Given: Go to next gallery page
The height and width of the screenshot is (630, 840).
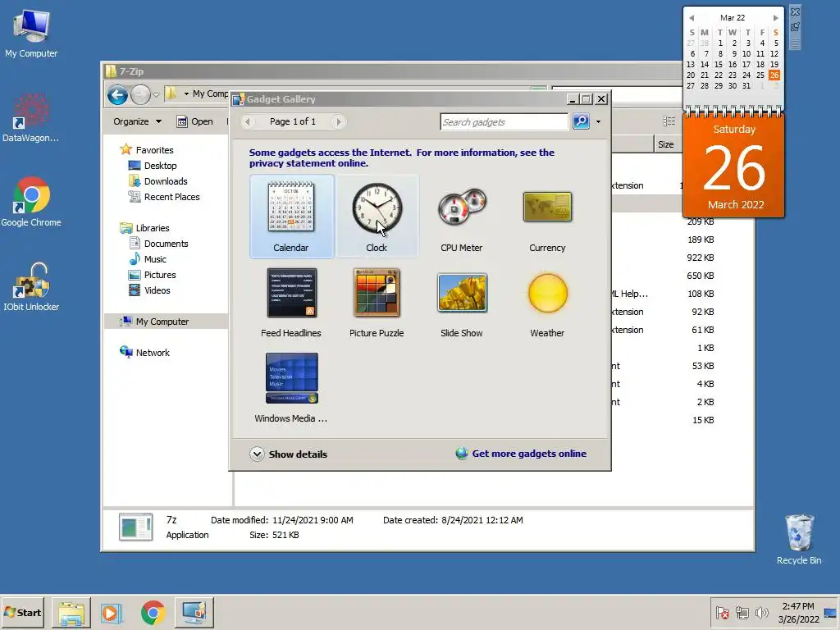Looking at the screenshot, I should tap(338, 121).
